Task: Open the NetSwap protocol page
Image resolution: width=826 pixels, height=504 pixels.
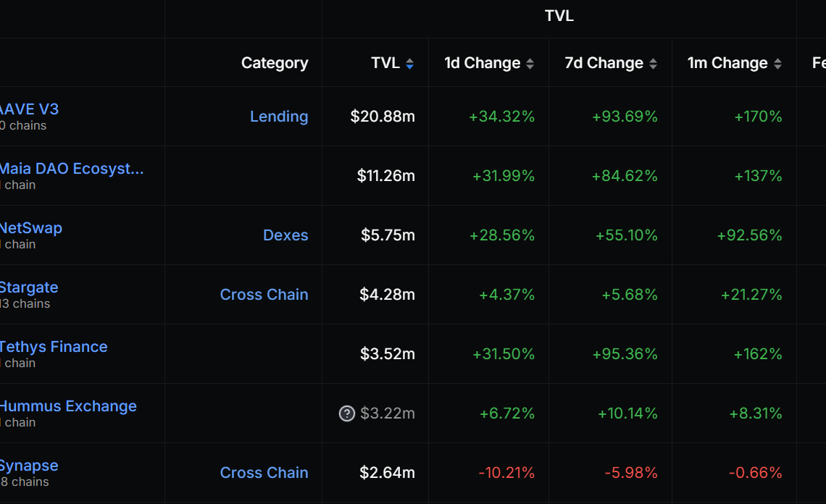Action: pos(31,228)
